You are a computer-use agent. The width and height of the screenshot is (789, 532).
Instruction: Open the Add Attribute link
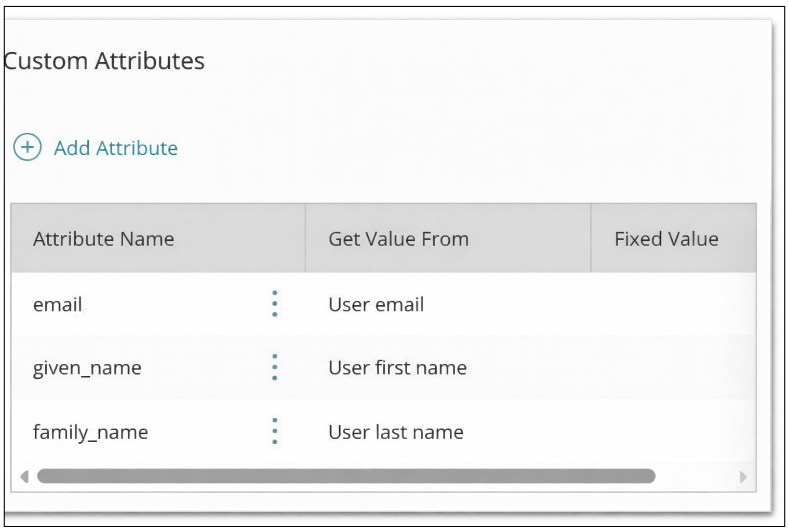116,148
